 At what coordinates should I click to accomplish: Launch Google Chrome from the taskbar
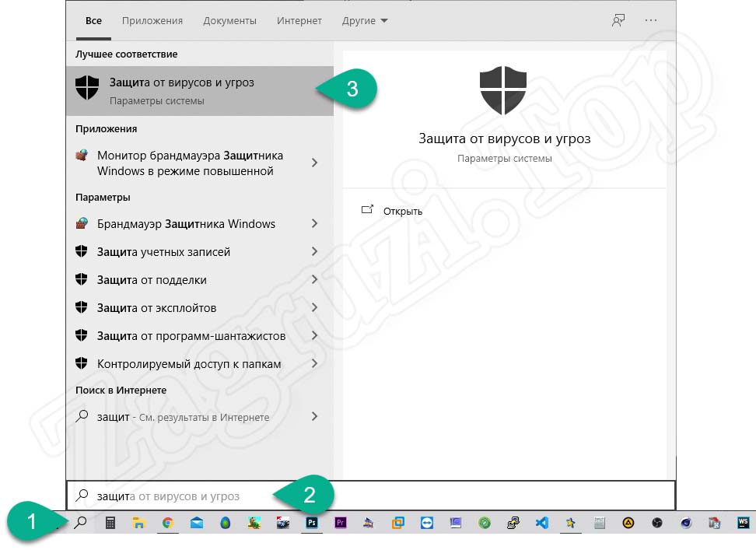168,523
